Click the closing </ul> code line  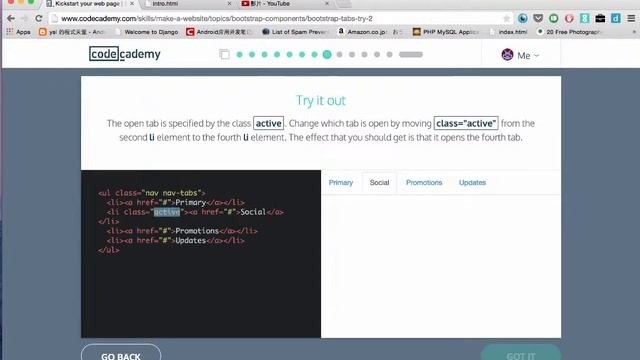coord(109,250)
